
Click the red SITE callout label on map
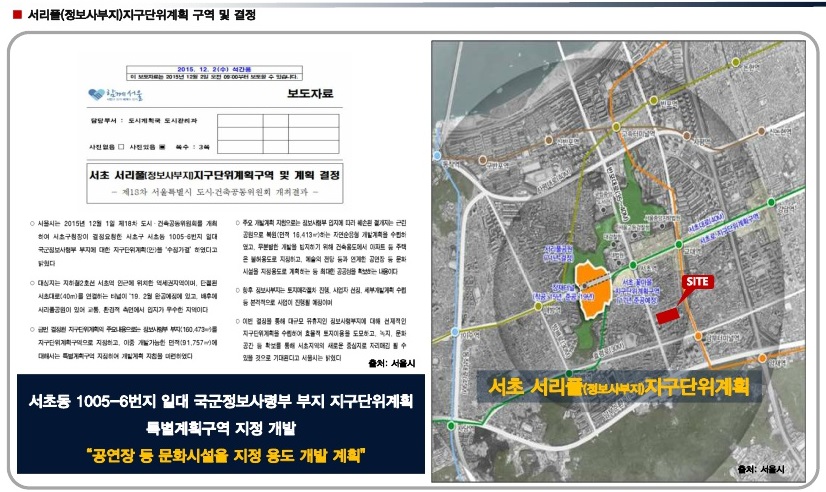[x=697, y=282]
